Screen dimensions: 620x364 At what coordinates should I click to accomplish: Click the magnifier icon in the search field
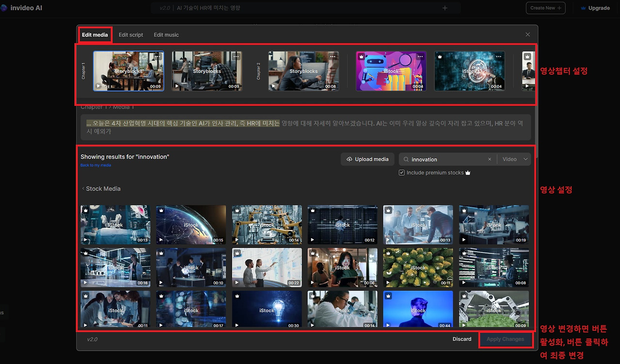pyautogui.click(x=406, y=159)
